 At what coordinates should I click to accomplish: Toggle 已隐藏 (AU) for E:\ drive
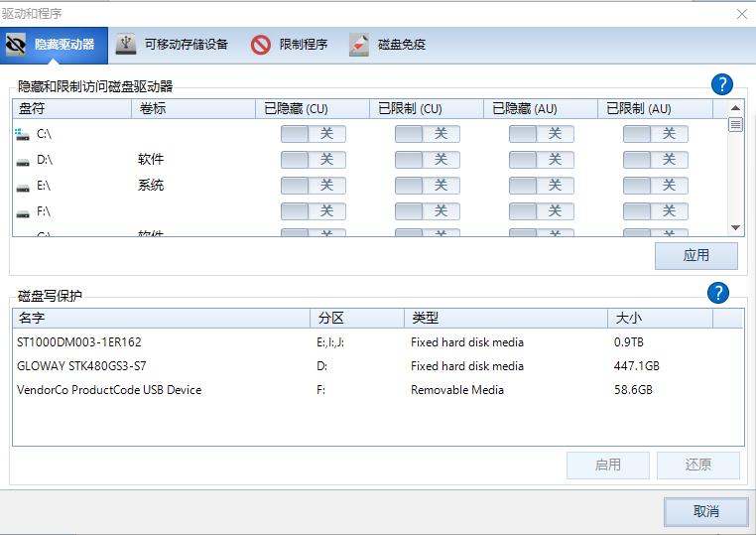(x=542, y=186)
